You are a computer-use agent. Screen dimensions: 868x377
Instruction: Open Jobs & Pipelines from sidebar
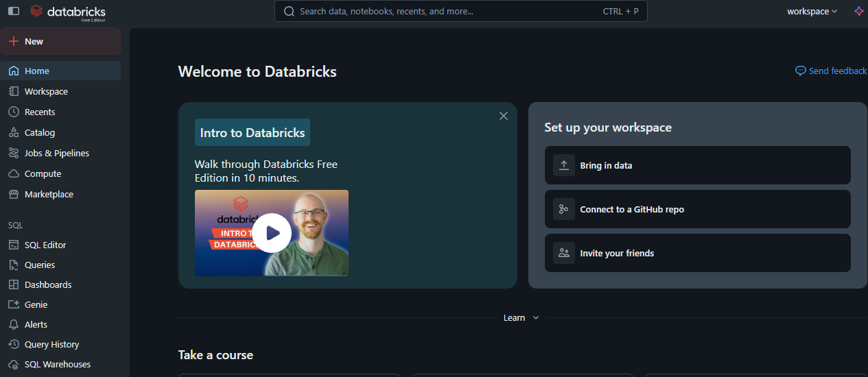(56, 153)
